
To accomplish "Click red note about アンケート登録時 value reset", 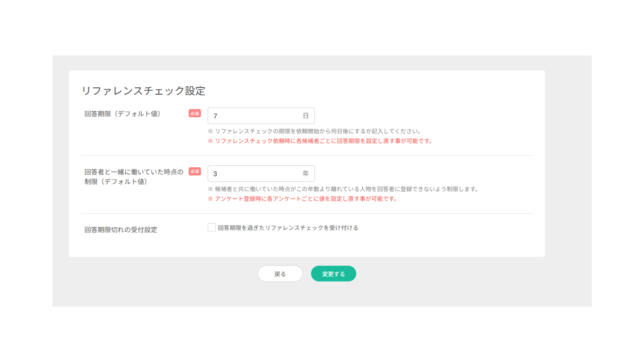I will (x=303, y=199).
